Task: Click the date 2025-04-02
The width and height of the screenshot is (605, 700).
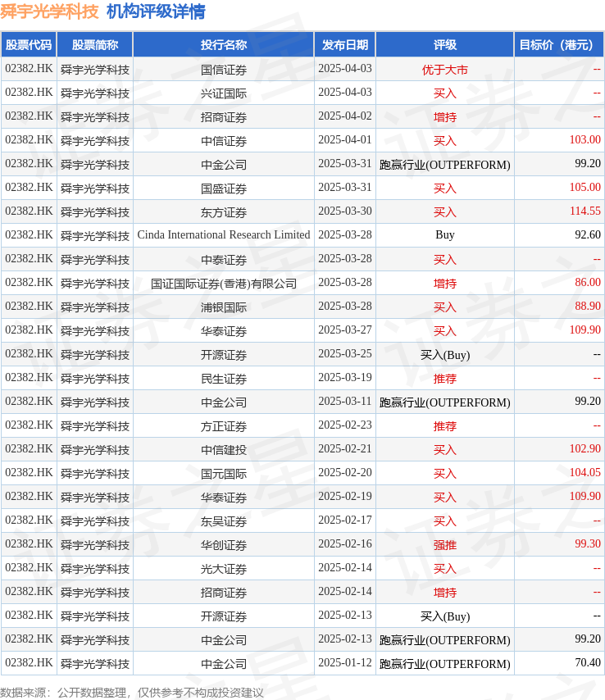Action: [x=344, y=116]
